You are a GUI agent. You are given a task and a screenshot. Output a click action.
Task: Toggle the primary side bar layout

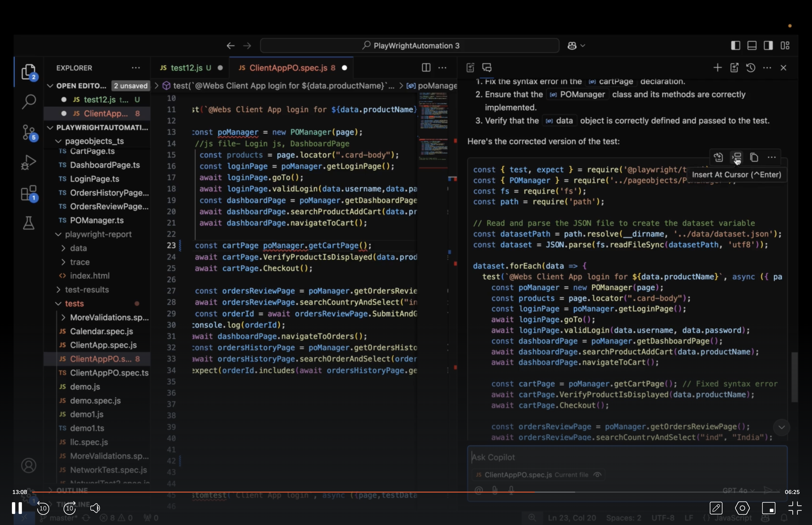pyautogui.click(x=735, y=45)
